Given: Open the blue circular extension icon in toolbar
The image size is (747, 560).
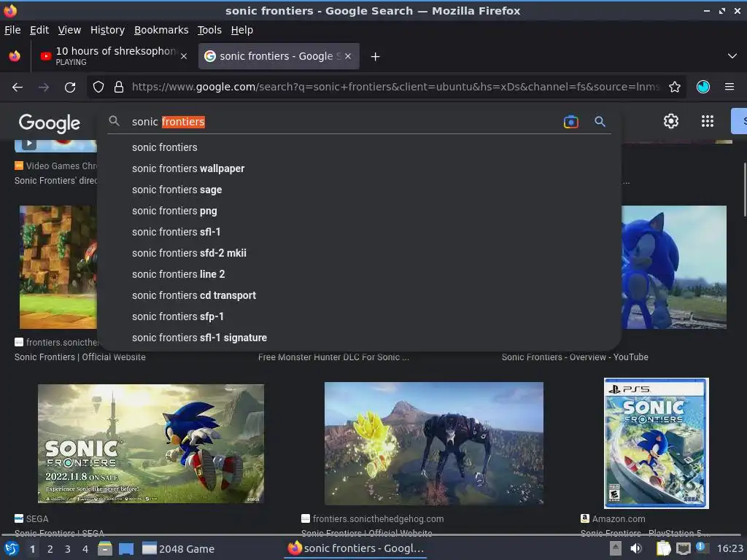Looking at the screenshot, I should click(703, 87).
